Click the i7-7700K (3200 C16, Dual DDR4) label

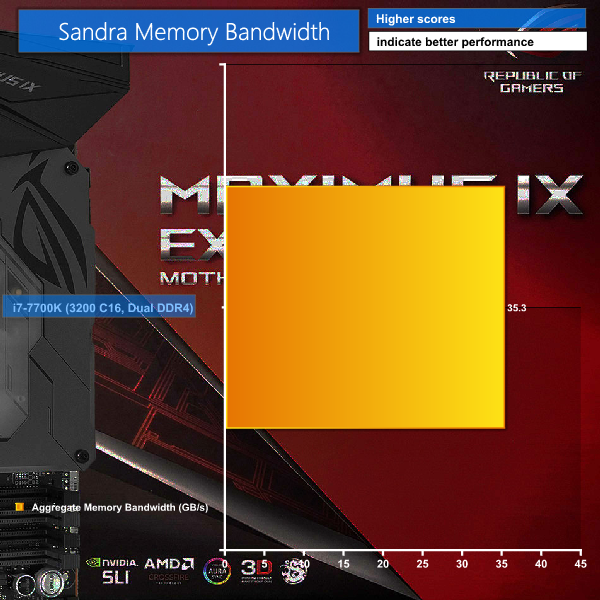(99, 306)
